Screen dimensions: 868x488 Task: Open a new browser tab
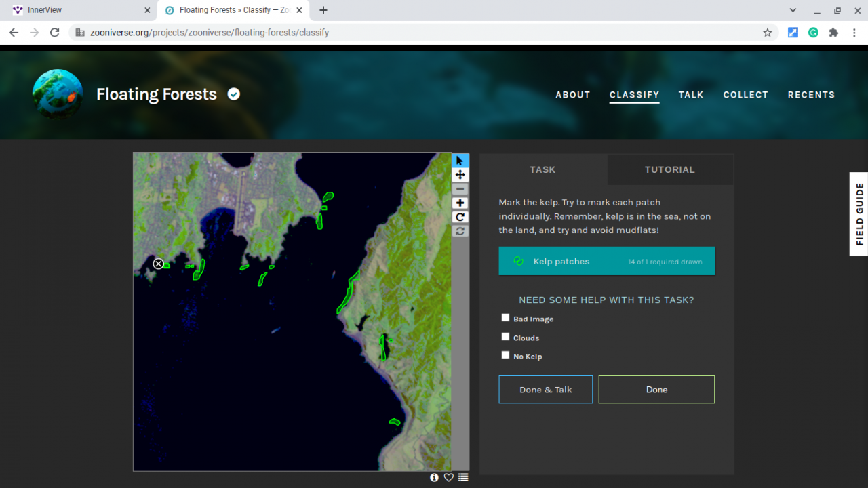tap(323, 10)
